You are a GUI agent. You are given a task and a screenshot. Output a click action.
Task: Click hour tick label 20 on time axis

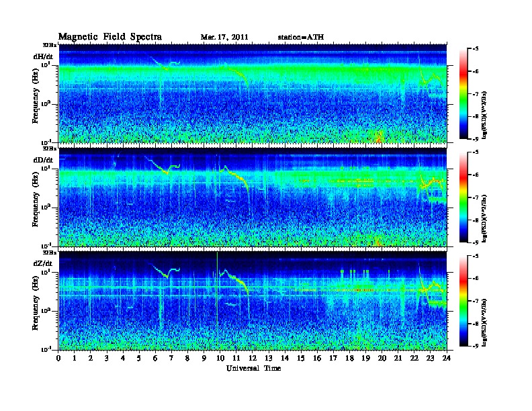point(382,358)
